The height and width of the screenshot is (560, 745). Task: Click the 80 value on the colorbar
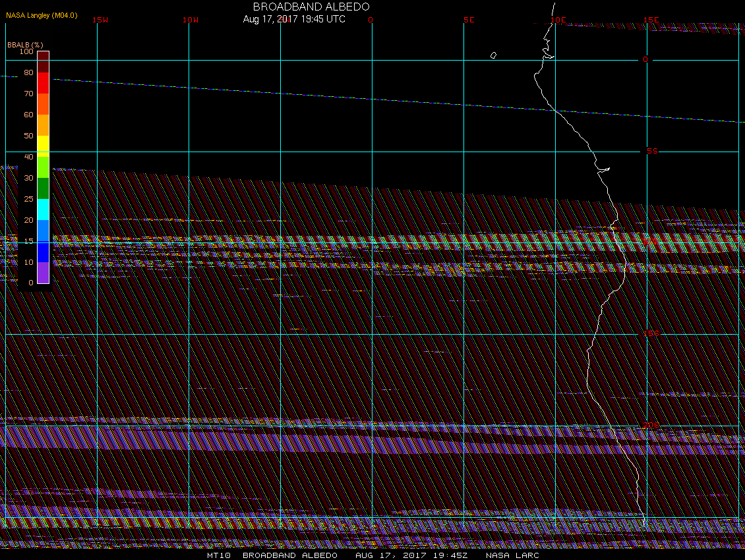click(29, 72)
